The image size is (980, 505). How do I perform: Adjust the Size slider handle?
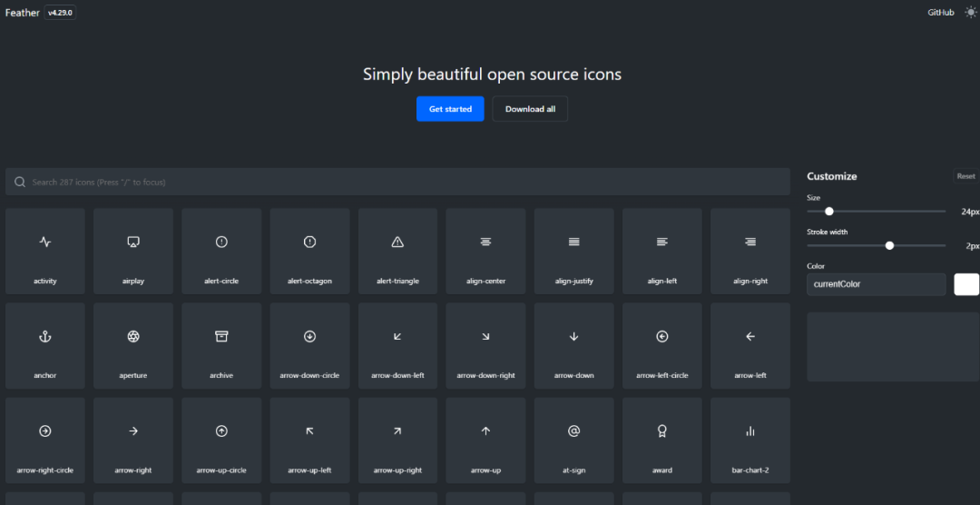829,212
